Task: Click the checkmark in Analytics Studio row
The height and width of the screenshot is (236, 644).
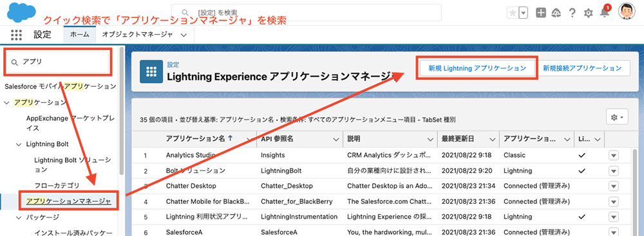Action: [582, 155]
